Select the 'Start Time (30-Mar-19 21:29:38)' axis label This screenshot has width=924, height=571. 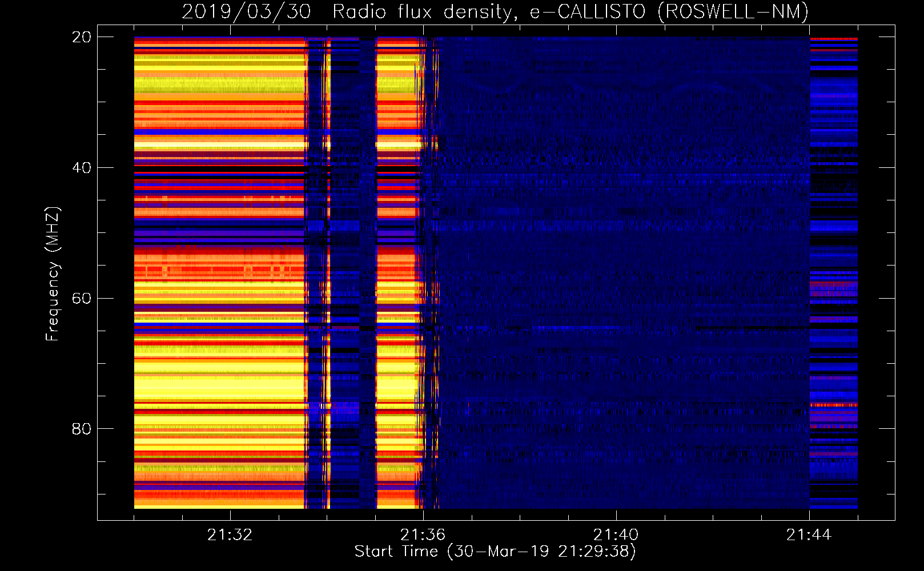click(495, 552)
